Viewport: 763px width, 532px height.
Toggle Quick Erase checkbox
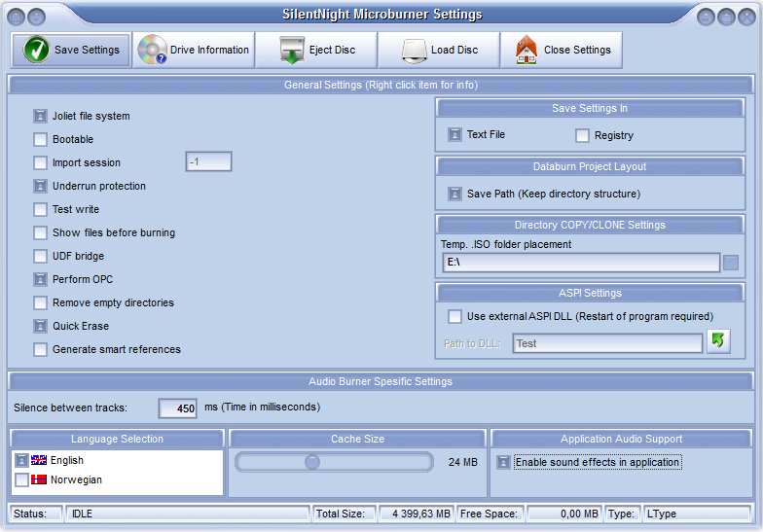[41, 327]
